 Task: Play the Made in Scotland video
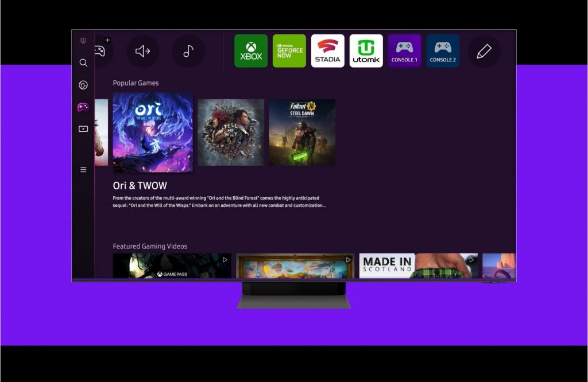(418, 266)
